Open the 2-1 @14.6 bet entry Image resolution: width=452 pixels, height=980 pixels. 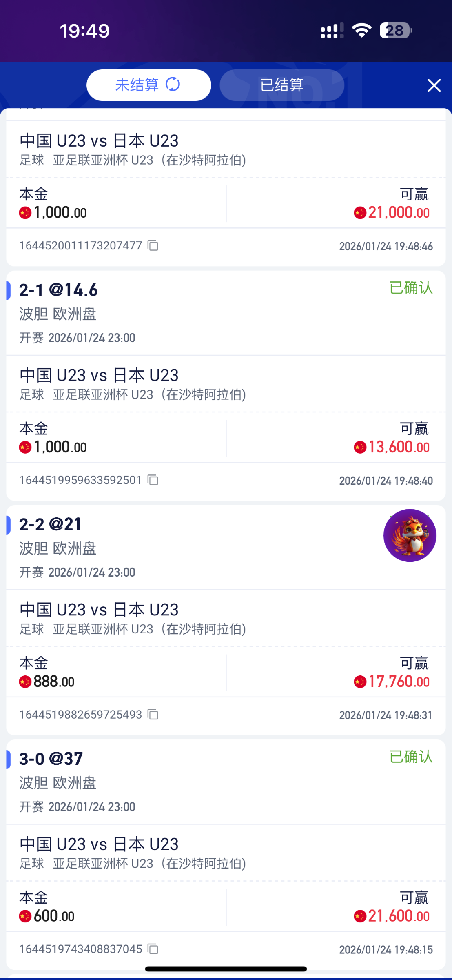pyautogui.click(x=58, y=290)
